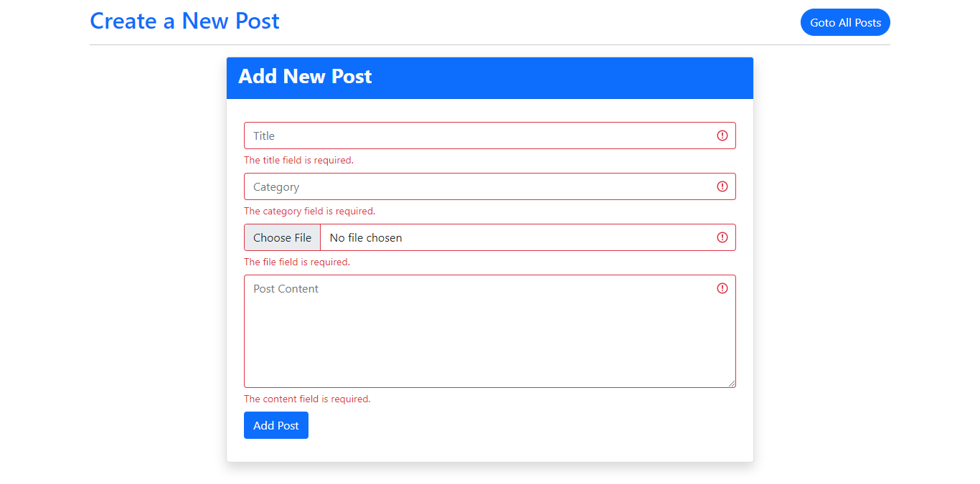The width and height of the screenshot is (980, 484).
Task: Click the textarea resize grip
Action: tap(732, 384)
